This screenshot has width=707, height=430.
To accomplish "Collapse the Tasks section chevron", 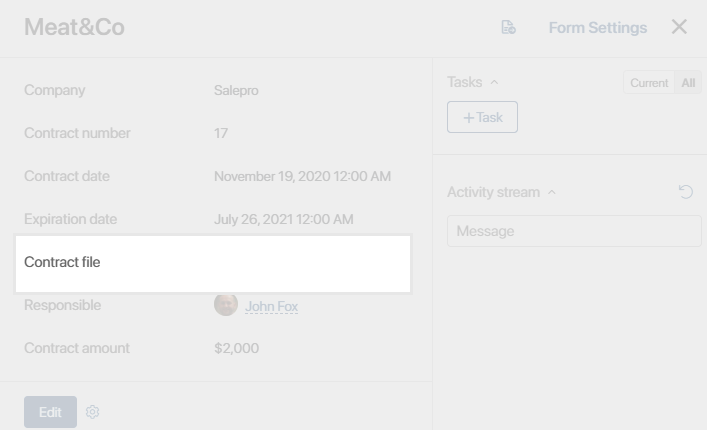I will click(x=494, y=82).
